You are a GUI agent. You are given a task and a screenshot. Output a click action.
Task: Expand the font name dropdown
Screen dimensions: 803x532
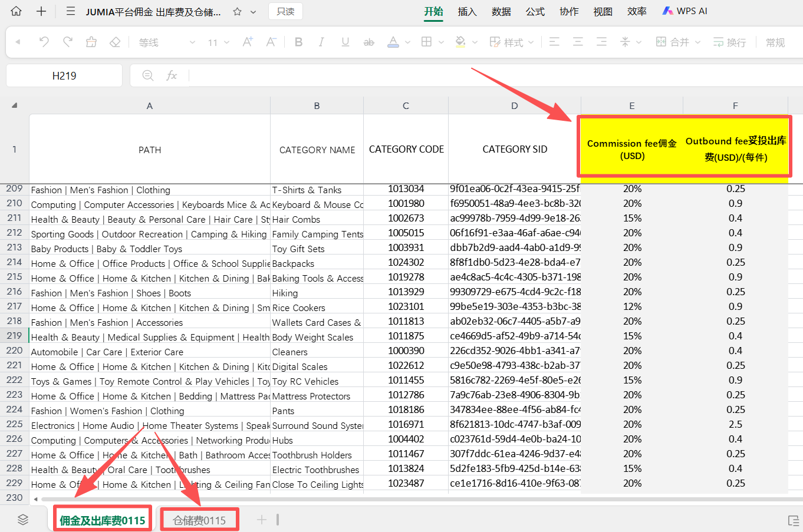[x=192, y=42]
